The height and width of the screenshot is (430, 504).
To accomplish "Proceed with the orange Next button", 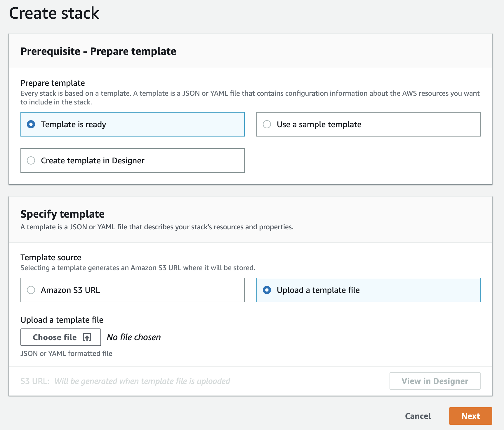I will click(x=470, y=416).
